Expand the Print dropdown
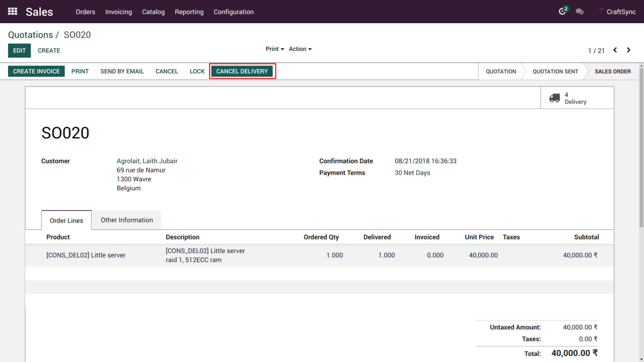This screenshot has height=362, width=644. pos(274,49)
